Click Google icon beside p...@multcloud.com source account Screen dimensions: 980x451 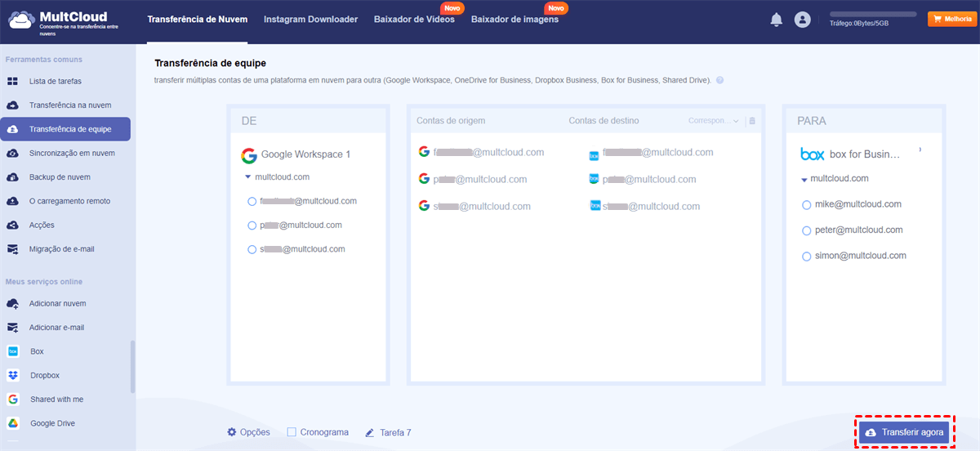(x=424, y=179)
